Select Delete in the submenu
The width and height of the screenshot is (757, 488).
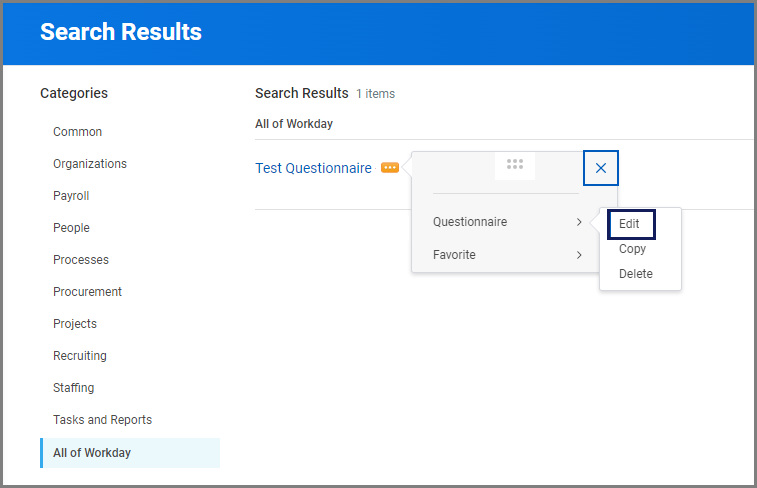click(635, 274)
